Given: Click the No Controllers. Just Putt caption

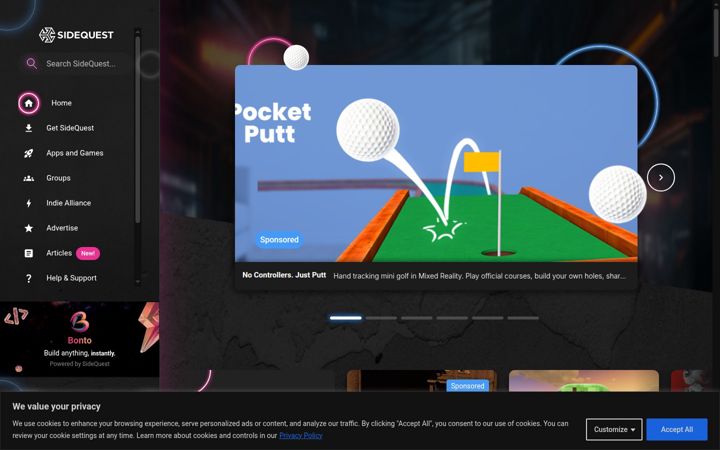Looking at the screenshot, I should (284, 275).
